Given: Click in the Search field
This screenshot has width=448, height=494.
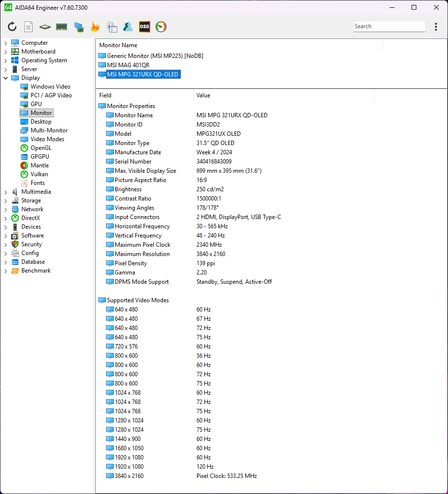Looking at the screenshot, I should tap(389, 26).
